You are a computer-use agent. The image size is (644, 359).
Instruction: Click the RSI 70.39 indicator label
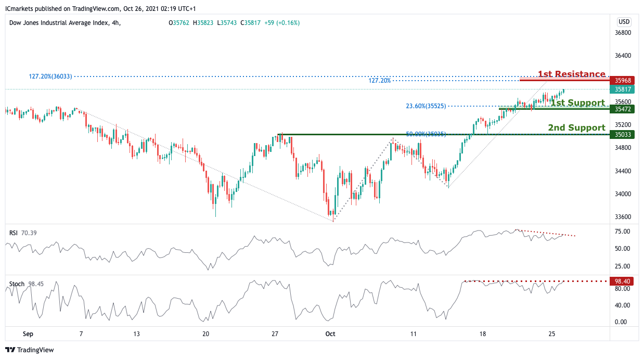[x=24, y=233]
